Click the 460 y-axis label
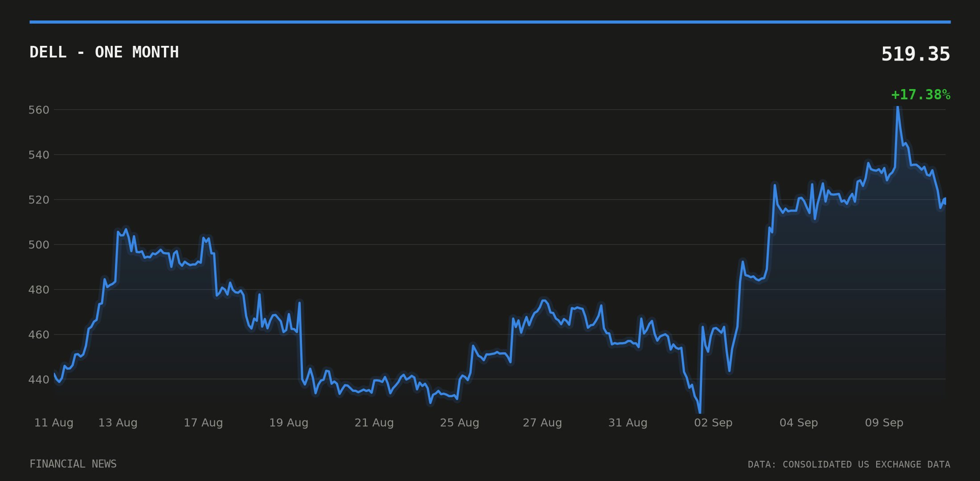980x481 pixels. point(39,335)
